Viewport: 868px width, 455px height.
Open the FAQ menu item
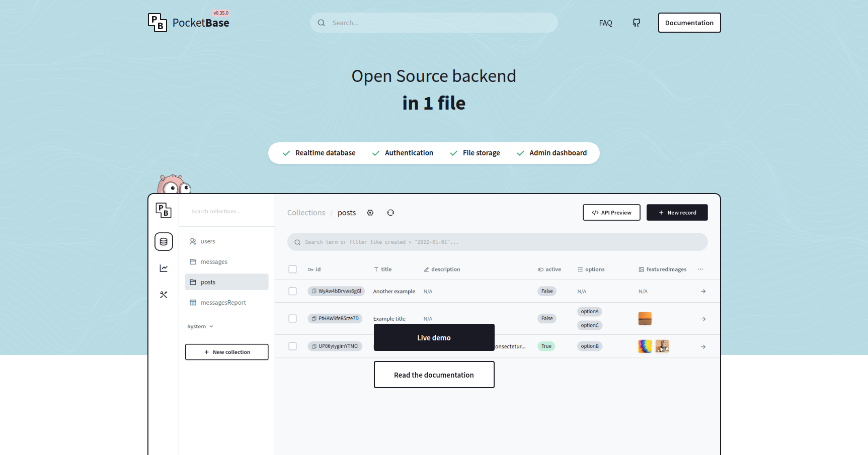point(605,23)
